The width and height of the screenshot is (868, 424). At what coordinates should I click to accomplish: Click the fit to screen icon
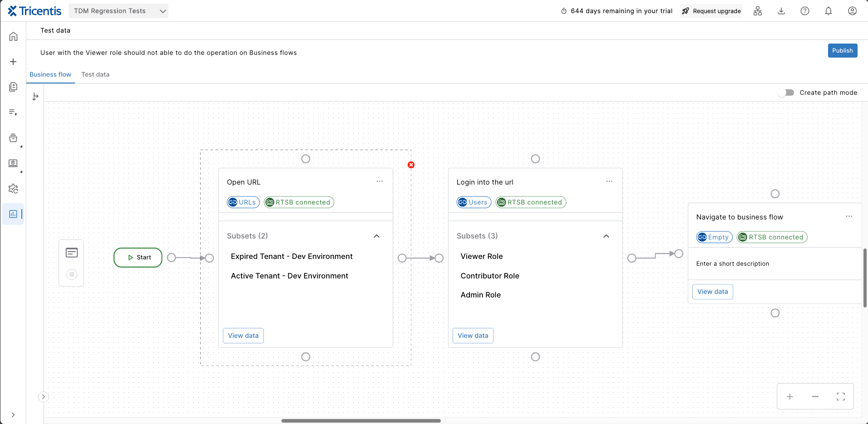(x=841, y=397)
